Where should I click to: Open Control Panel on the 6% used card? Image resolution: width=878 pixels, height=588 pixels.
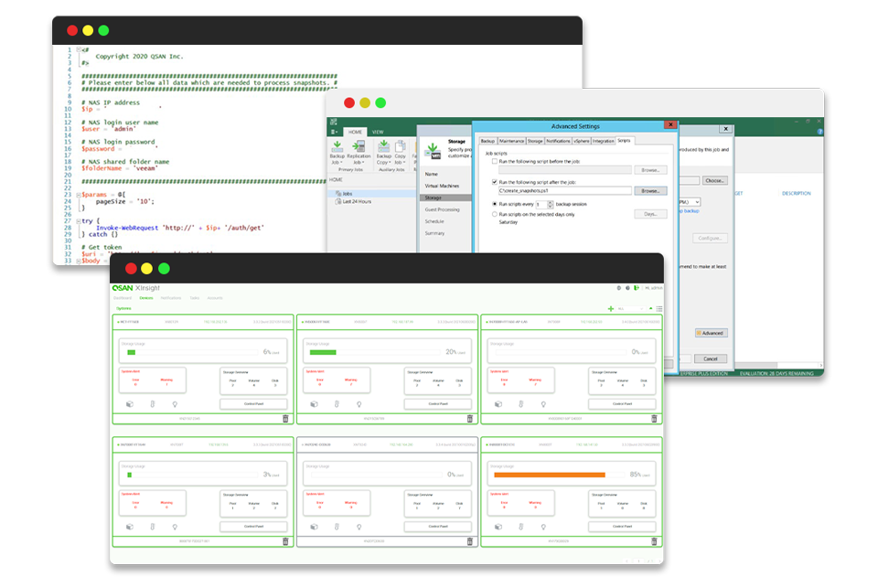(x=253, y=404)
